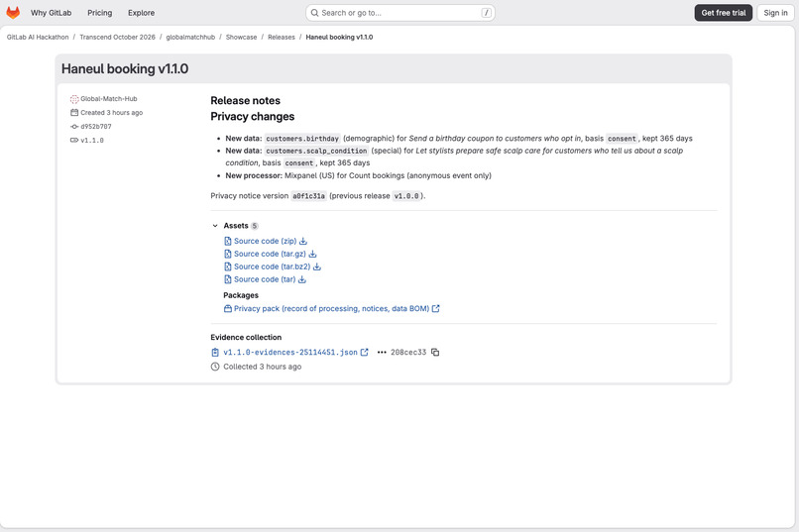
Task: Download Source code (tar.bz2)
Action: pos(272,266)
